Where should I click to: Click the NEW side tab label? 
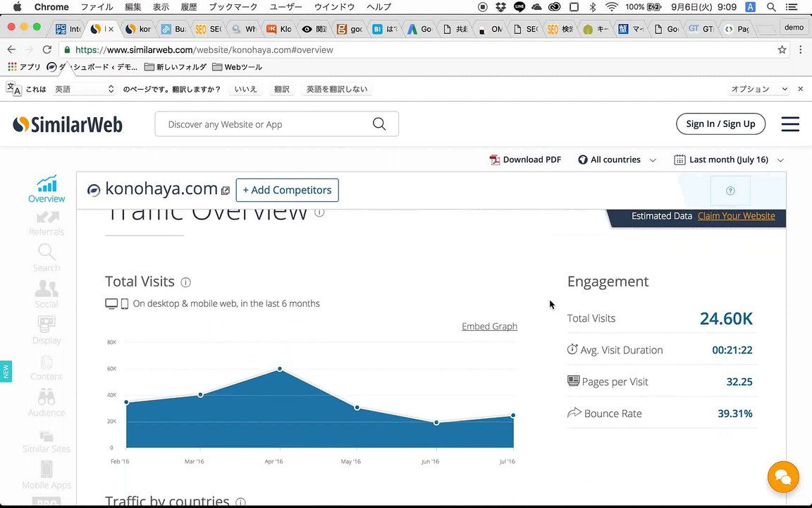[6, 371]
